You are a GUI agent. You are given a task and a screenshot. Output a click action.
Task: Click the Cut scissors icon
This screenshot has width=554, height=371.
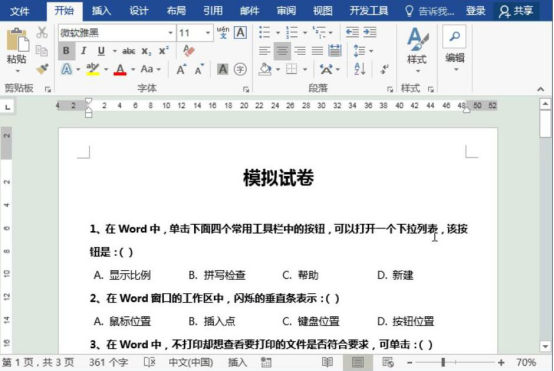coord(42,33)
